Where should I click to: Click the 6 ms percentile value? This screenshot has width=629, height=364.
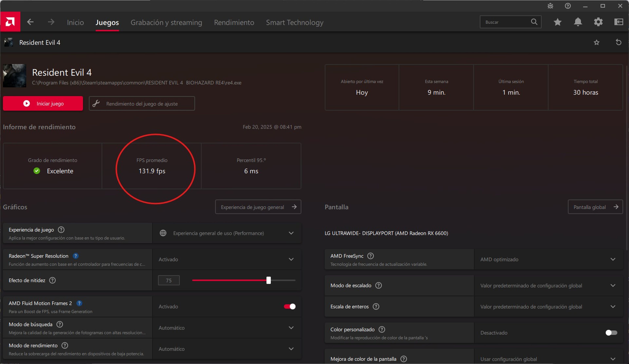click(251, 171)
